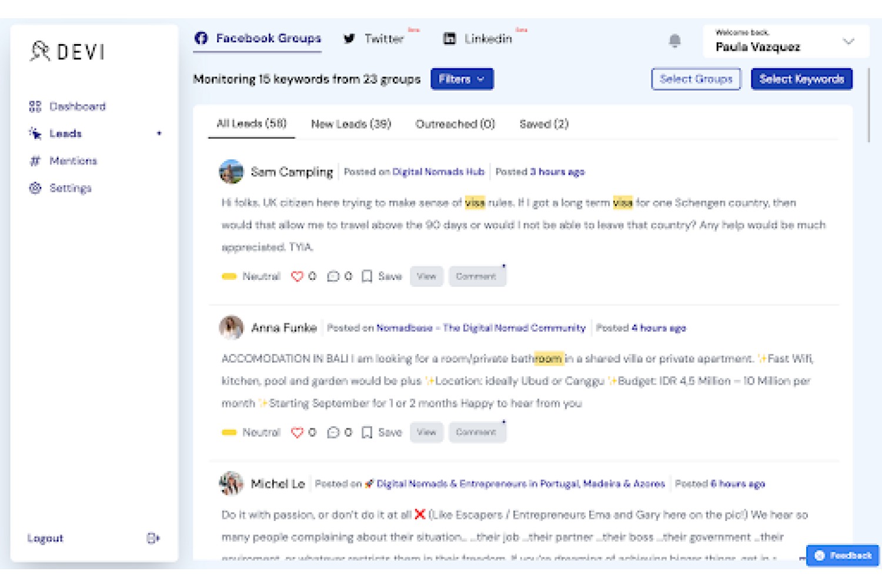The image size is (882, 588).
Task: Click the Facebook logo icon
Action: [x=201, y=38]
